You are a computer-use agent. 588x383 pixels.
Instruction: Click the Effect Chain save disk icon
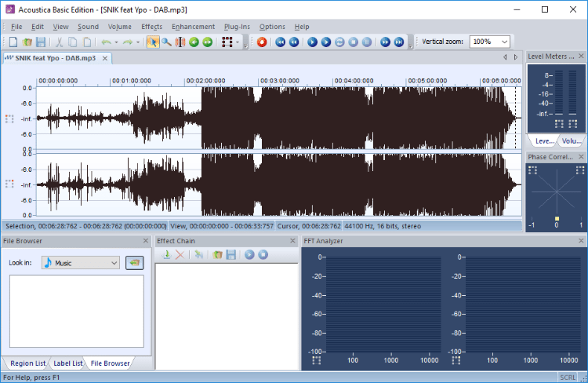231,254
